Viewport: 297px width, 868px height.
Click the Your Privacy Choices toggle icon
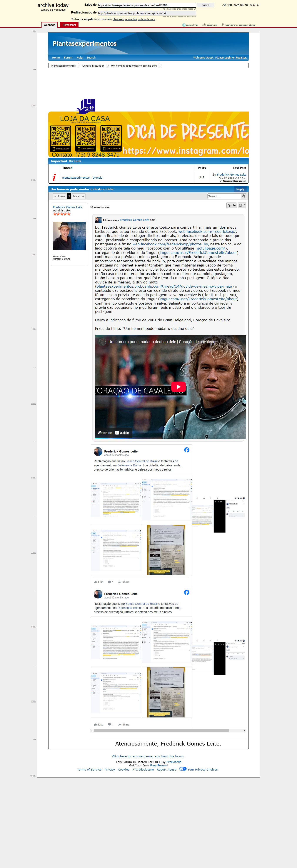183,769
